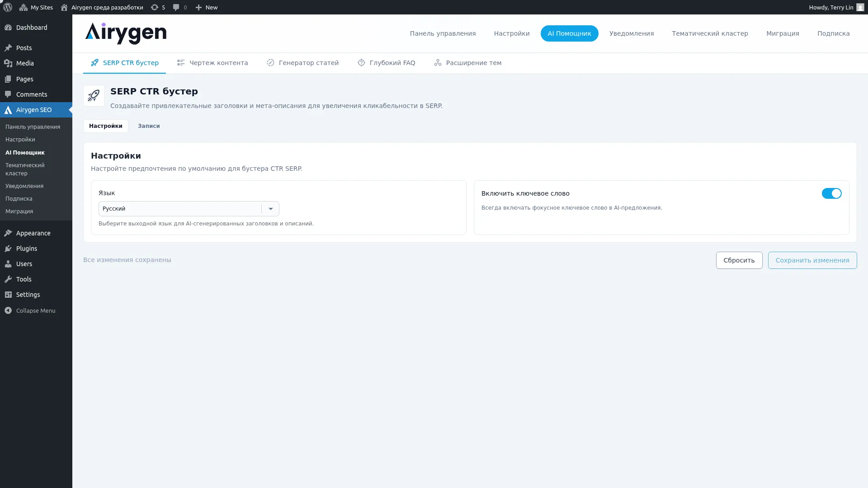This screenshot has height=488, width=868.
Task: Click the Airygen logo
Action: pos(126,33)
